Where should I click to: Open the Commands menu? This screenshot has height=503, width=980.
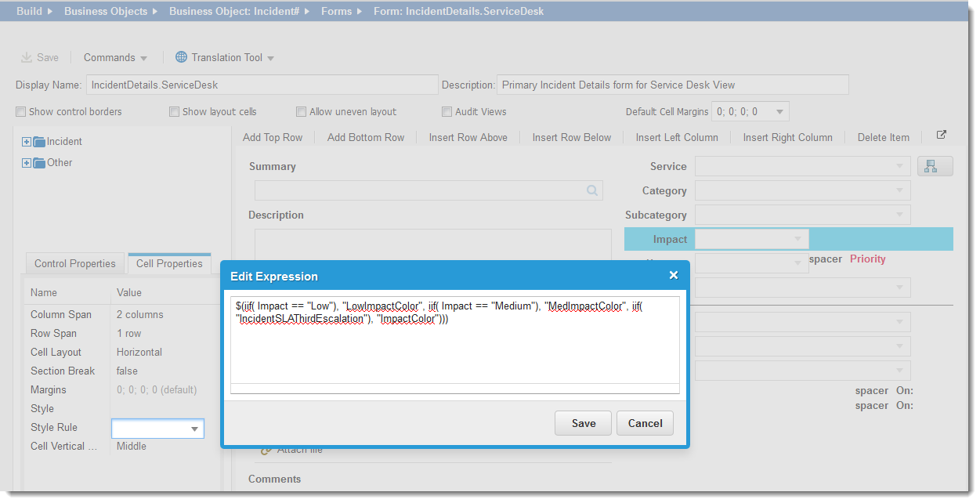115,57
